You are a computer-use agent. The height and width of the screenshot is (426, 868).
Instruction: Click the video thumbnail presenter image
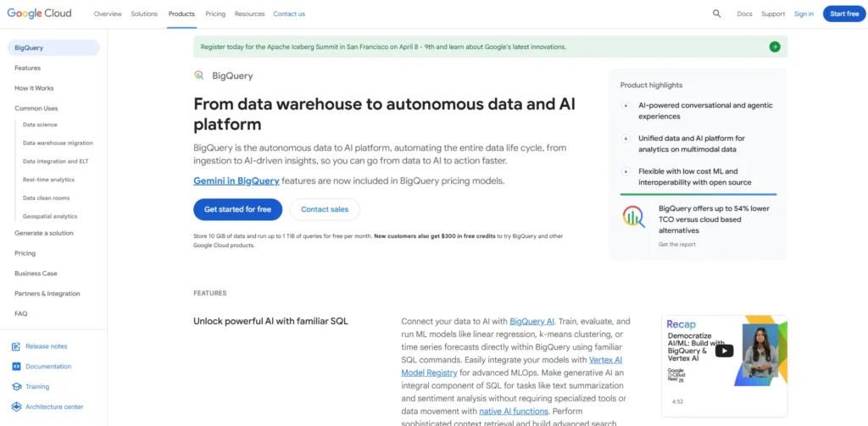pos(759,351)
